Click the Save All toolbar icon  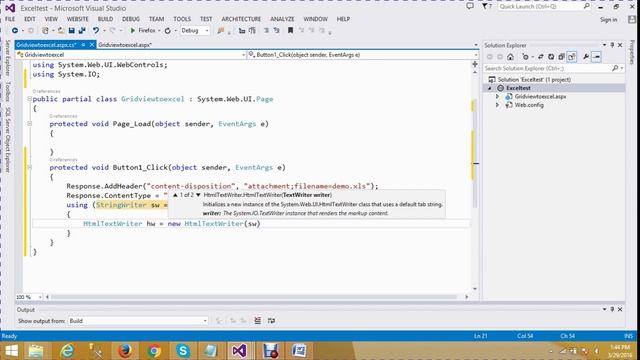(x=82, y=31)
